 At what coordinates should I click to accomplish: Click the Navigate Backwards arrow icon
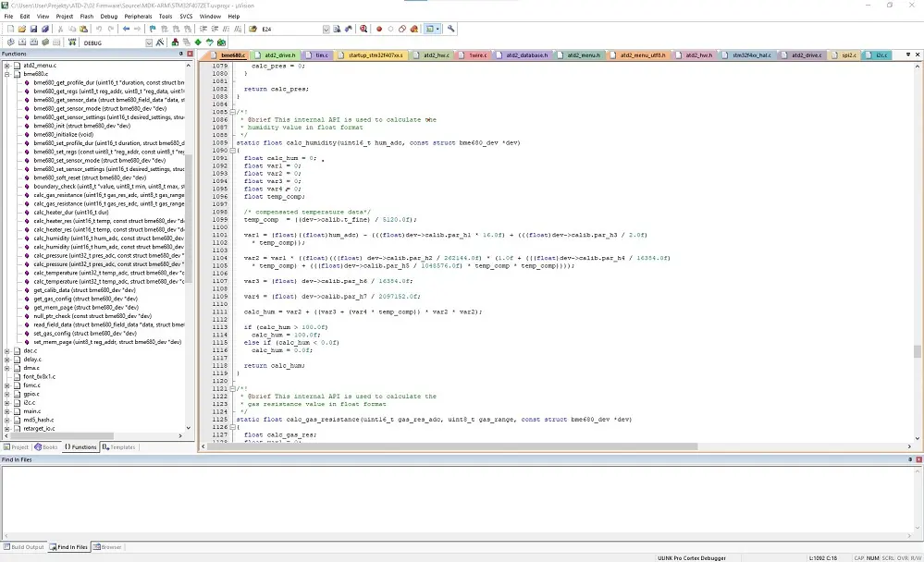pyautogui.click(x=126, y=29)
